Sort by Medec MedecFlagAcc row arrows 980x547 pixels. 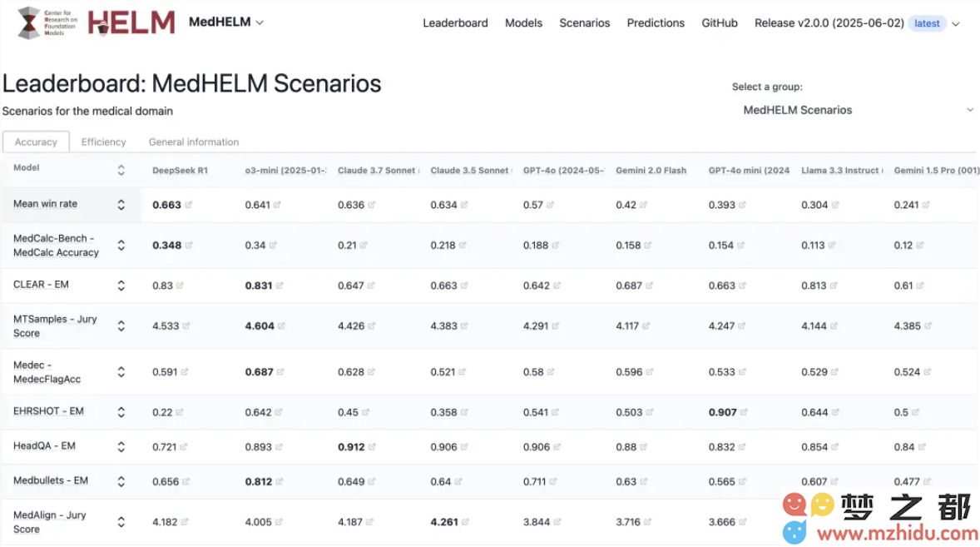click(121, 372)
